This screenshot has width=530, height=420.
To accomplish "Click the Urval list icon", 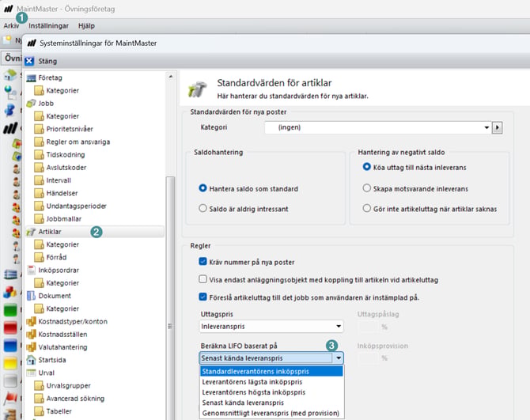I will pos(31,373).
